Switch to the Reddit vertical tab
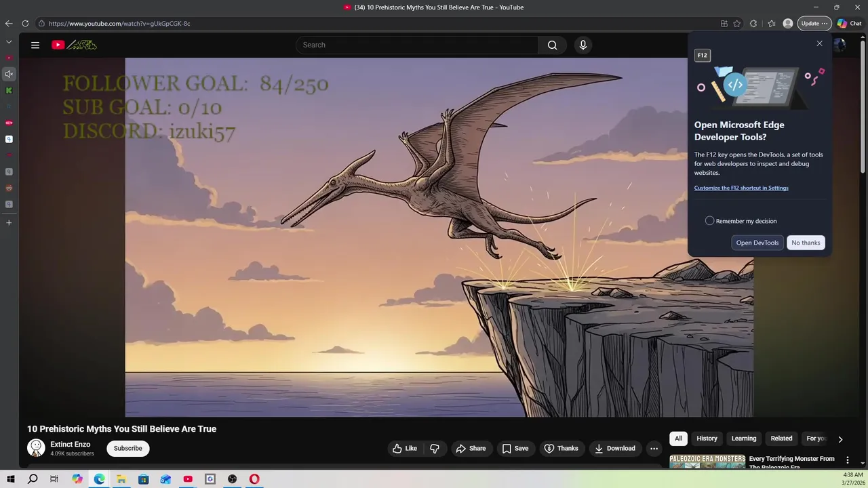This screenshot has width=868, height=488. 9,188
